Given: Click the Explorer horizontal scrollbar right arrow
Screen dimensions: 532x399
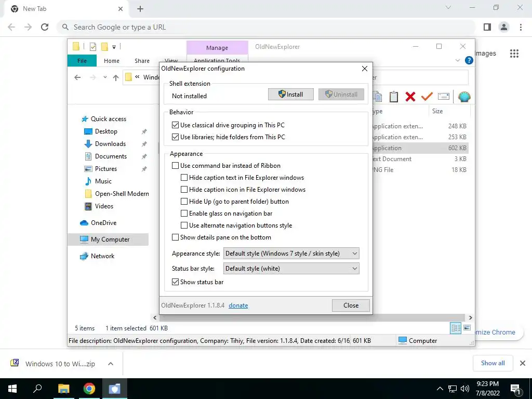Looking at the screenshot, I should tap(470, 317).
